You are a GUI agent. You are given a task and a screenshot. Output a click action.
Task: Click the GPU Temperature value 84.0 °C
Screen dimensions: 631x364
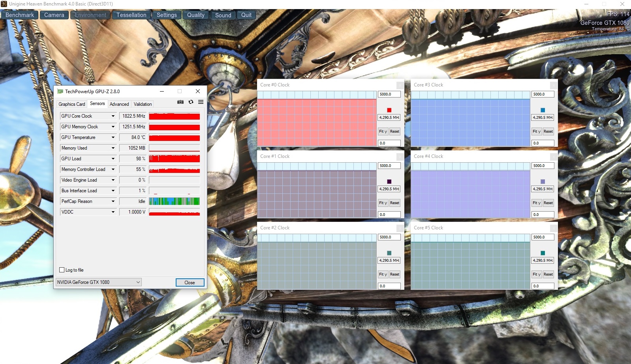133,137
